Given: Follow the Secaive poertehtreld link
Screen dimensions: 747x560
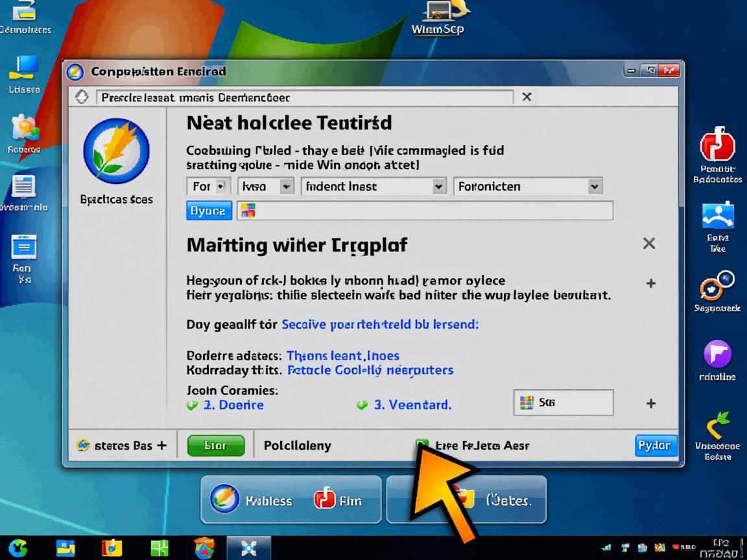Looking at the screenshot, I should pos(380,324).
